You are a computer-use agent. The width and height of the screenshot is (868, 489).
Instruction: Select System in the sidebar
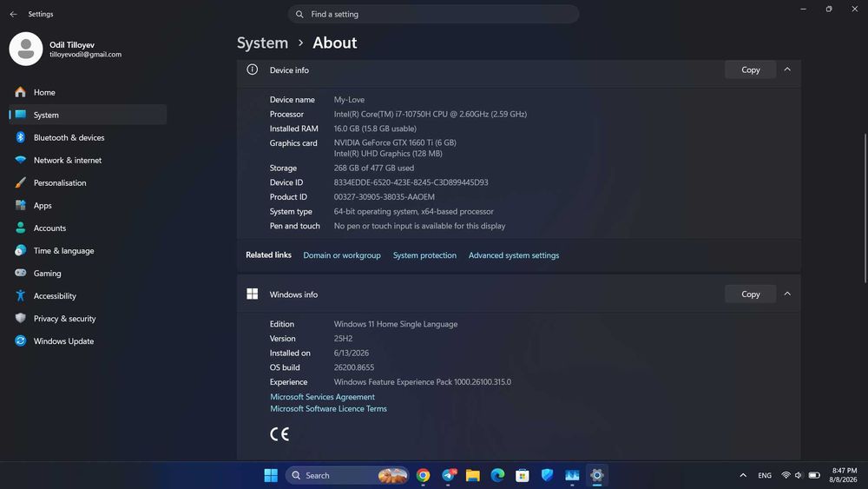[x=88, y=115]
